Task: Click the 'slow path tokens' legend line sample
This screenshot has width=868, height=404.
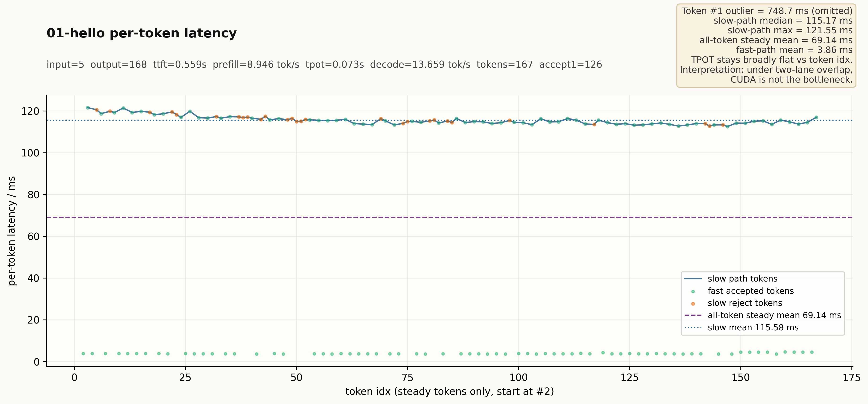Action: (x=693, y=279)
